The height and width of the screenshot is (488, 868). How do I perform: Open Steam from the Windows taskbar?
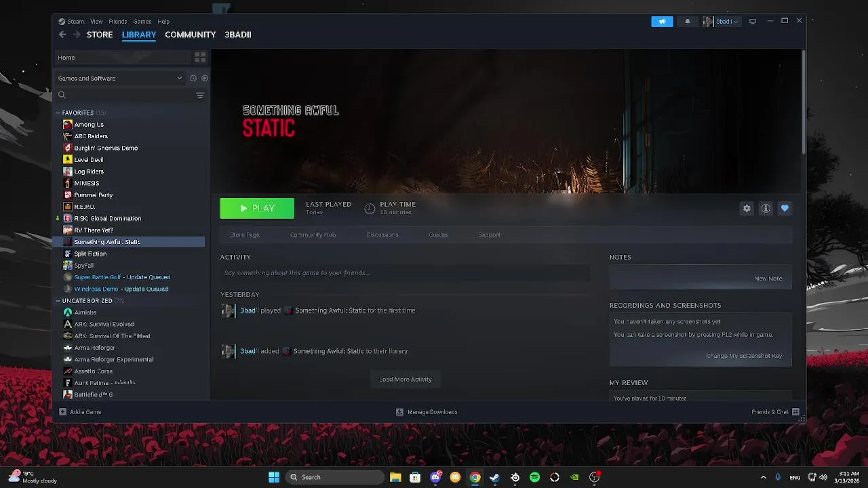coord(495,477)
